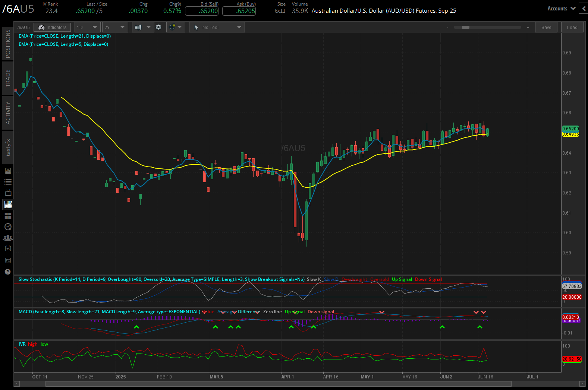Click the yellow 0.64936 EMA axis label
The image size is (588, 390).
click(x=570, y=134)
